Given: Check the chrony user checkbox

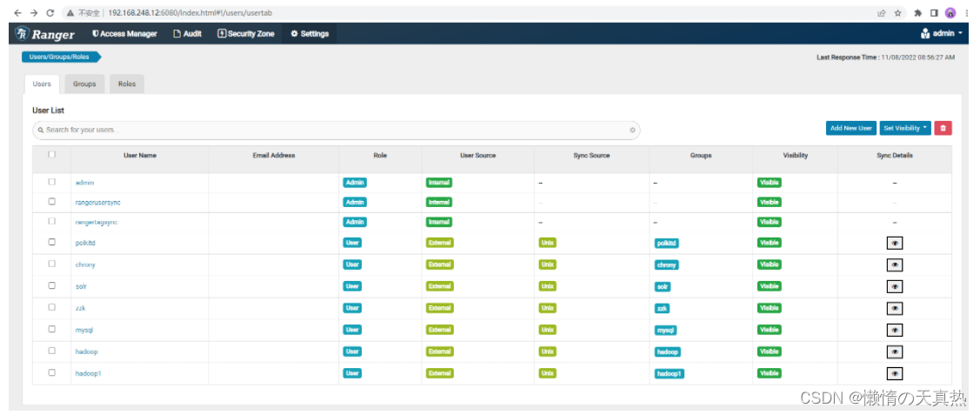Looking at the screenshot, I should click(x=52, y=264).
